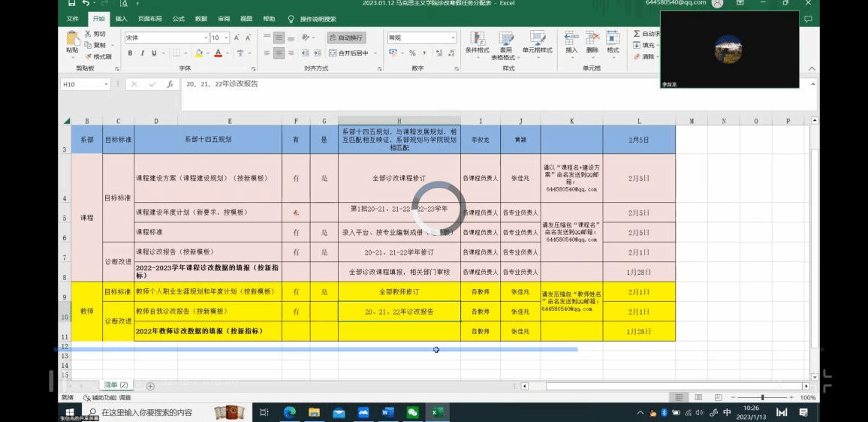Click Merge and Center (合并后居中)
Viewport: 868px width, 422px height.
(x=349, y=53)
